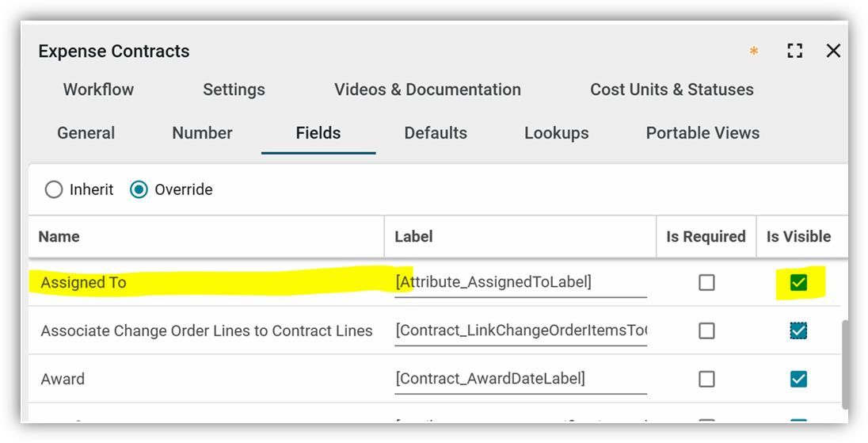Close the Expense Contracts panel
This screenshot has width=868, height=443.
click(x=833, y=52)
